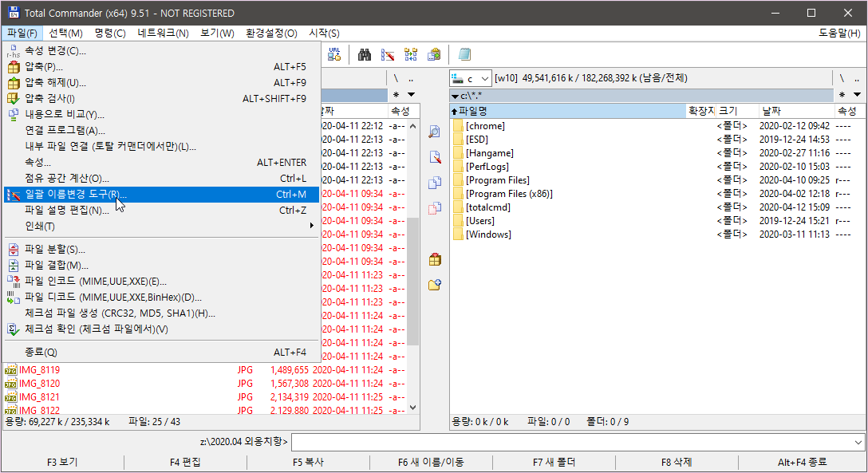
Task: Click the View file icon in middle bar
Action: point(435,132)
